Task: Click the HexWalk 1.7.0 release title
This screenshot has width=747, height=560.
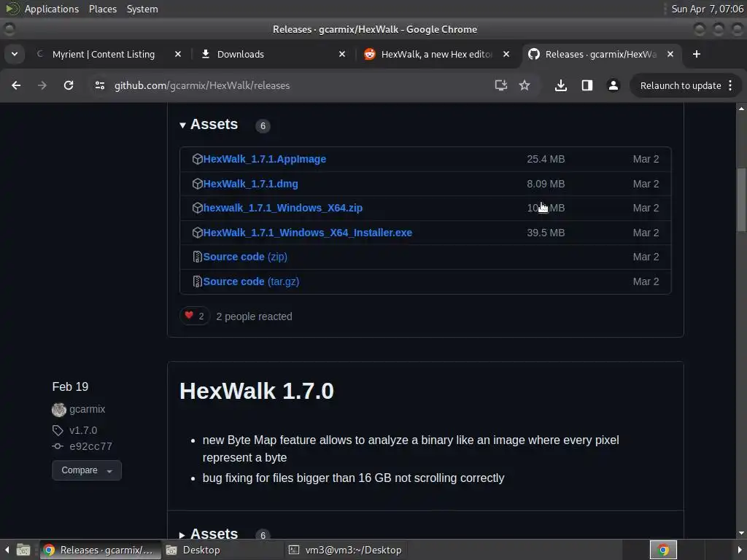Action: [256, 392]
